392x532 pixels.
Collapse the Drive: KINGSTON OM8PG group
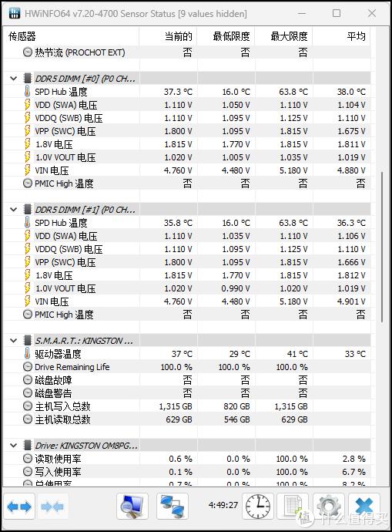click(x=14, y=446)
